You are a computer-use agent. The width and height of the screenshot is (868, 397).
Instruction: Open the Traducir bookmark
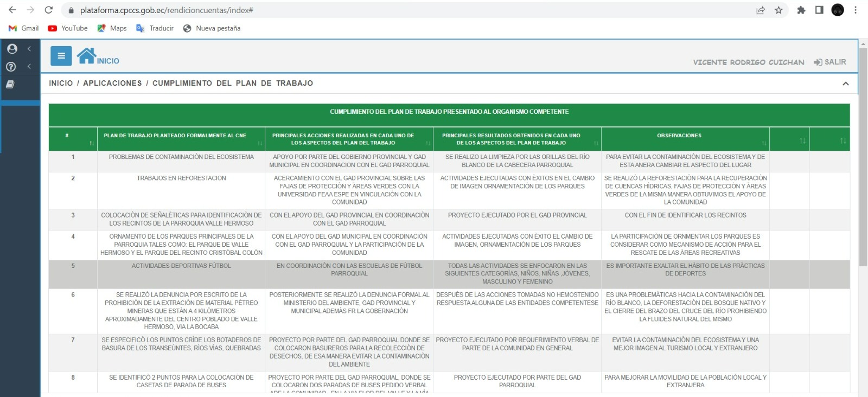point(155,28)
